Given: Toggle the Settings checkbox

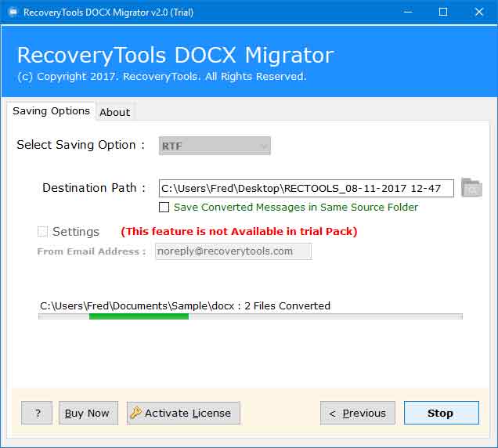Looking at the screenshot, I should (x=42, y=231).
